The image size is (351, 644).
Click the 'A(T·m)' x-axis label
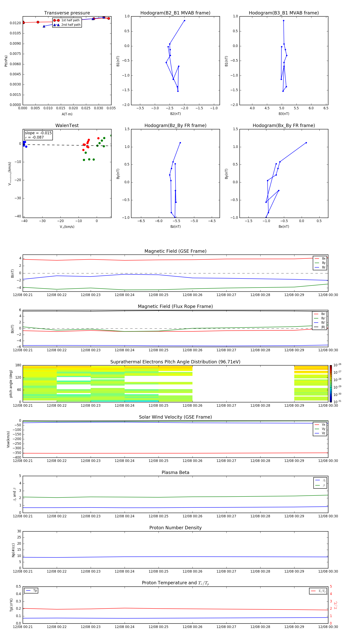tap(67, 114)
